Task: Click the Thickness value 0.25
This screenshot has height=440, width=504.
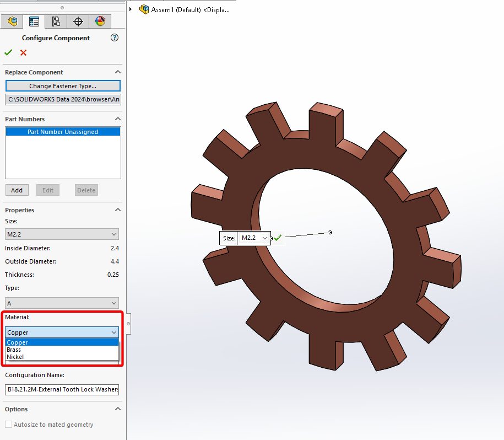Action: pos(113,275)
